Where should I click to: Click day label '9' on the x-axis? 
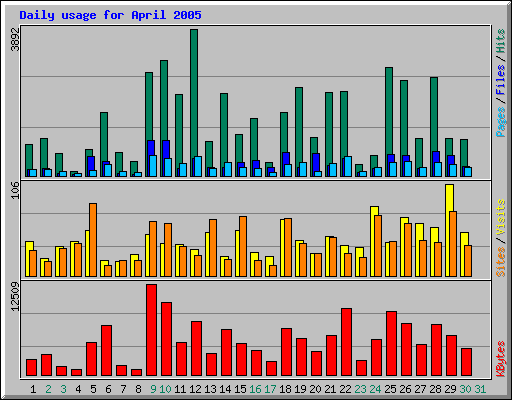pyautogui.click(x=153, y=389)
